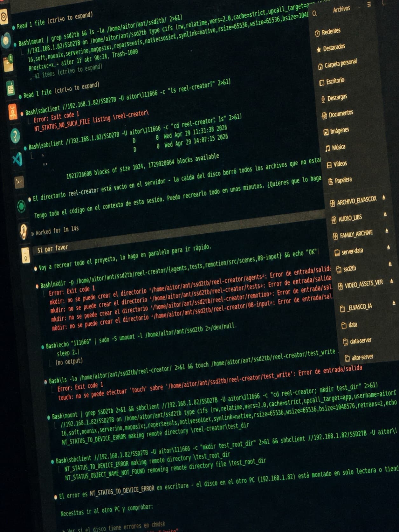The height and width of the screenshot is (532, 399).
Task: Open Papelera in the Archivos sidebar
Action: (x=340, y=181)
